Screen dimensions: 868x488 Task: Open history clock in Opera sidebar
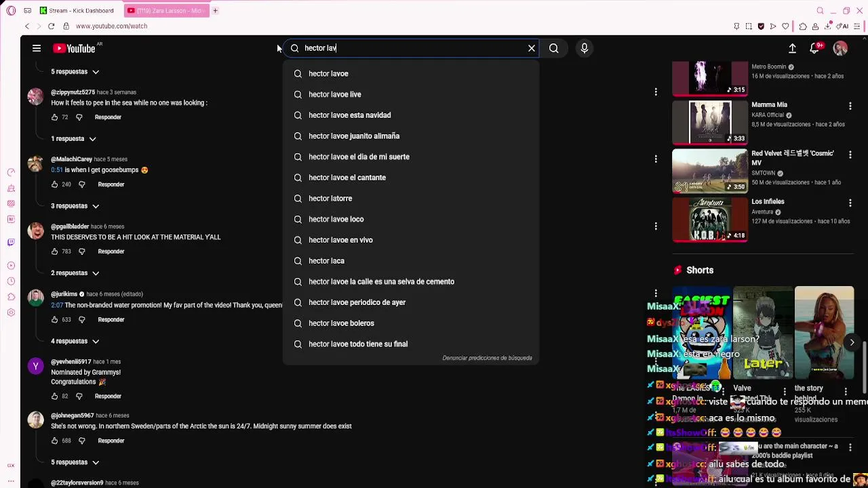[x=11, y=281]
